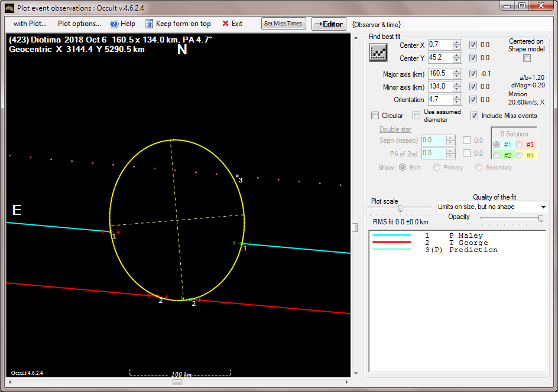Click the Double star link

click(395, 129)
